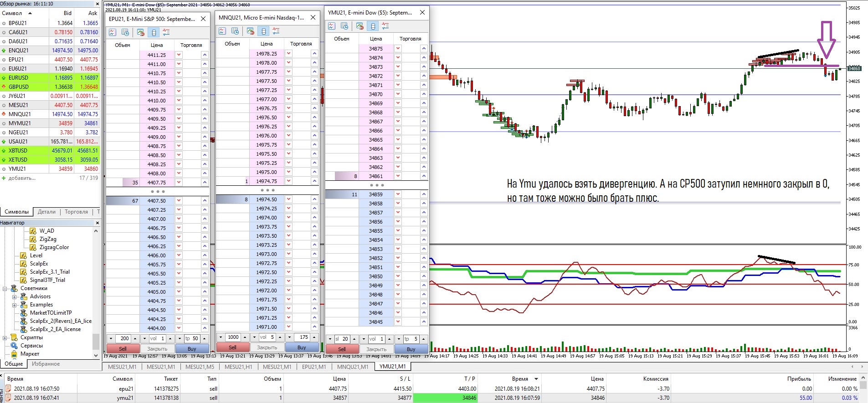Select the ScalpEx_2_EA_license expert advisor
Viewport: 868px width, 403px height.
[55, 329]
